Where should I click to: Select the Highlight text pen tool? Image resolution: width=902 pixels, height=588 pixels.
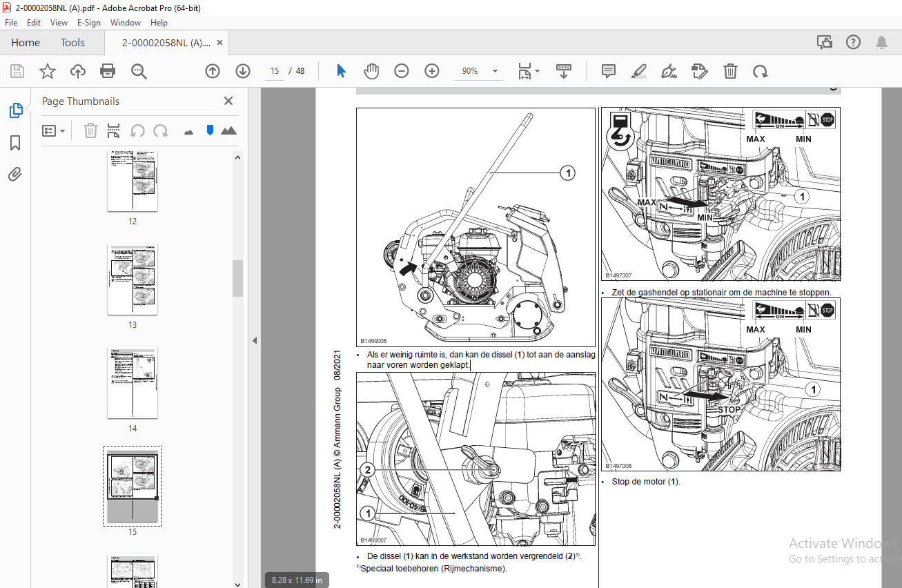pyautogui.click(x=639, y=71)
